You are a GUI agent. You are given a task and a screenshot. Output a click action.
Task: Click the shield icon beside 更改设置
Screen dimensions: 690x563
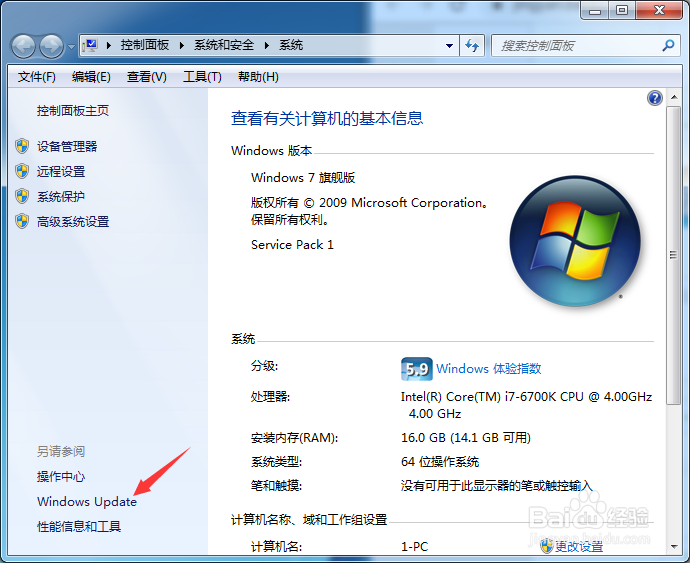547,546
